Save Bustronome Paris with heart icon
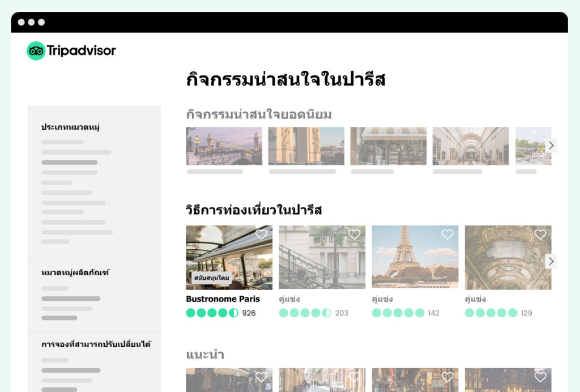 261,234
